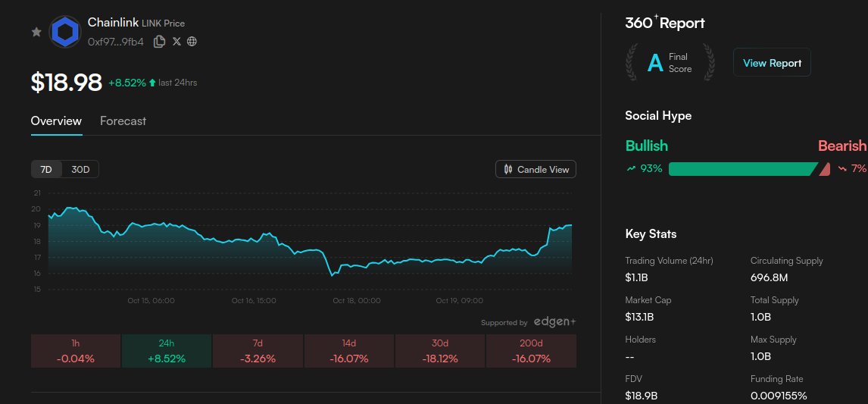The width and height of the screenshot is (868, 404).
Task: Click the 360 Report heading
Action: [x=665, y=23]
